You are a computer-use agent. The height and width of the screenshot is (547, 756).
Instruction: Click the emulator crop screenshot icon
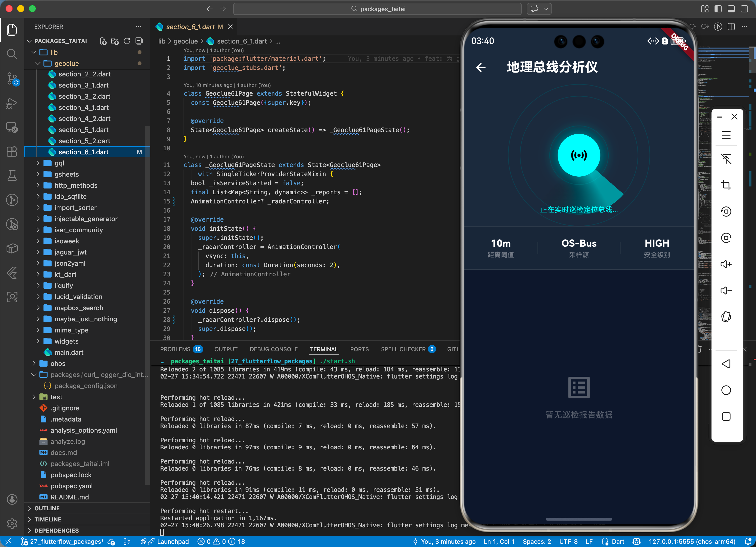click(x=726, y=185)
